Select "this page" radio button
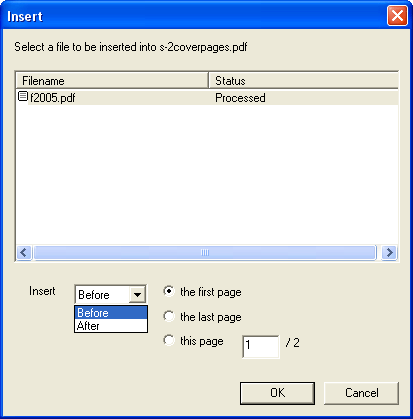 pos(169,341)
